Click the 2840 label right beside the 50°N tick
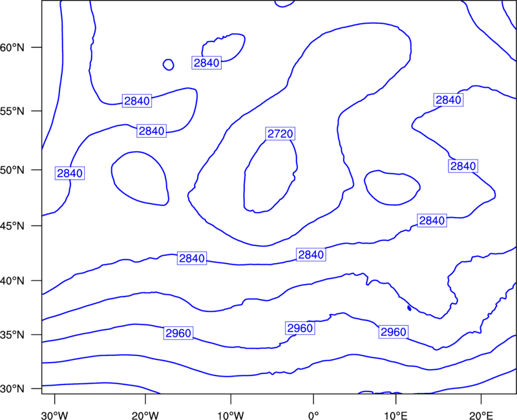Screen dimensions: 517x420 point(70,173)
